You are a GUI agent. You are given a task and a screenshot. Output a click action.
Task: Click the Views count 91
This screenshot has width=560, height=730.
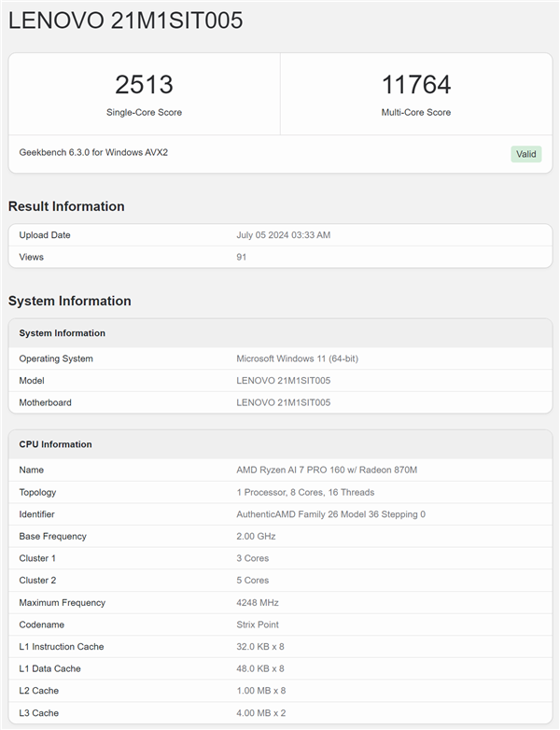(x=241, y=257)
